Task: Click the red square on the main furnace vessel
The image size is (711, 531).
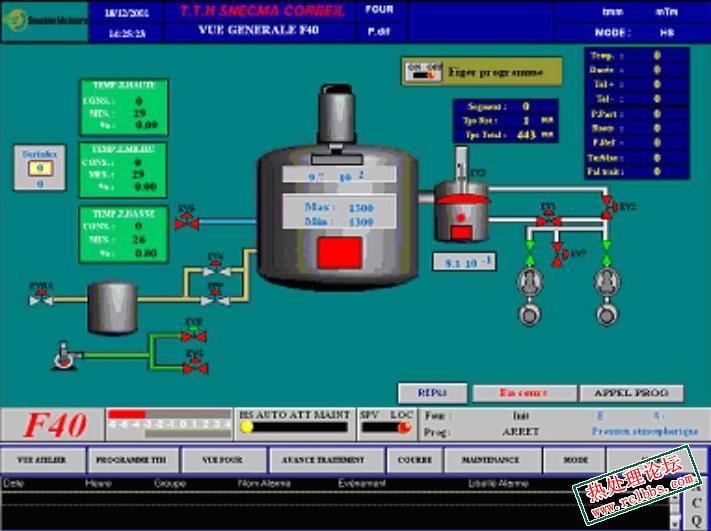Action: [340, 253]
